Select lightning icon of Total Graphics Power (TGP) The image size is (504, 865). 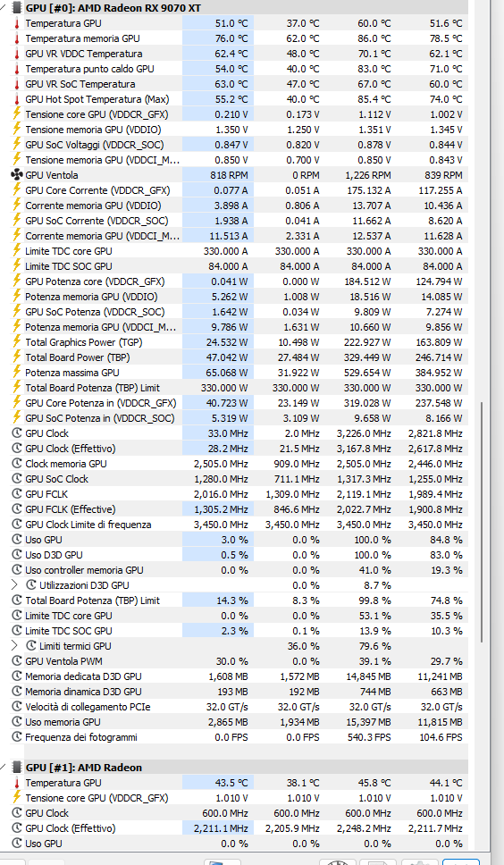tap(17, 342)
